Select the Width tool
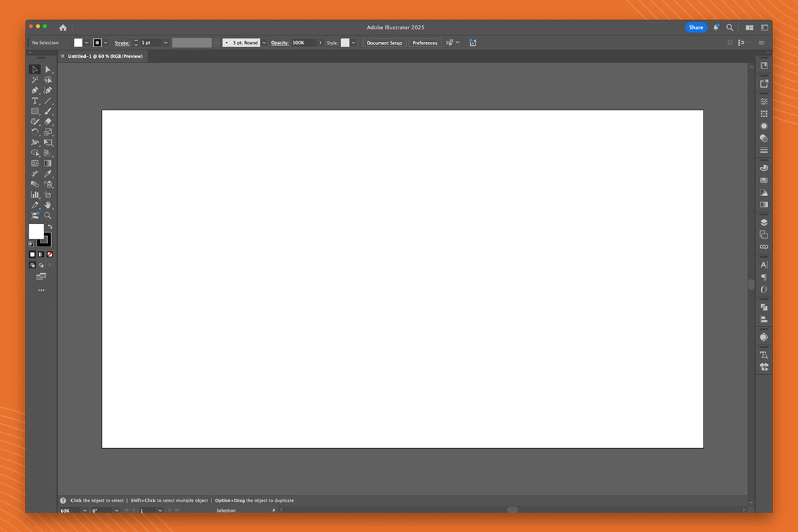The image size is (798, 532). click(35, 142)
